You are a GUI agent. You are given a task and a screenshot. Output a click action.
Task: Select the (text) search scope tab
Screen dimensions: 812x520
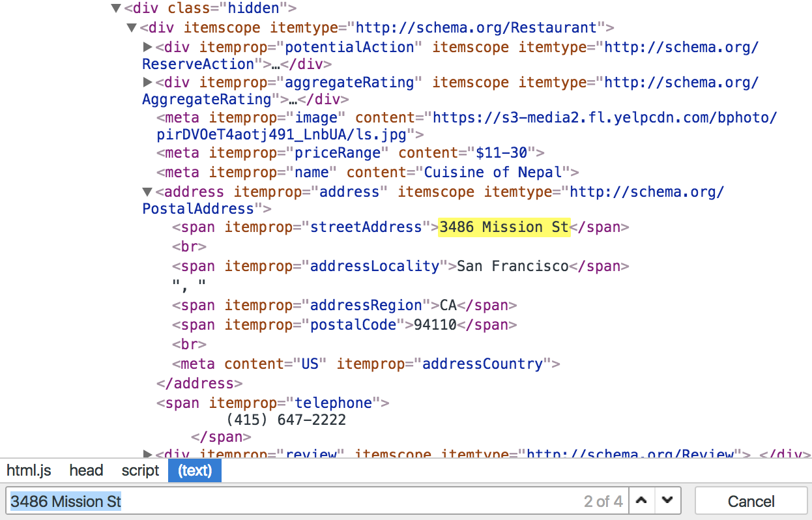(x=194, y=470)
